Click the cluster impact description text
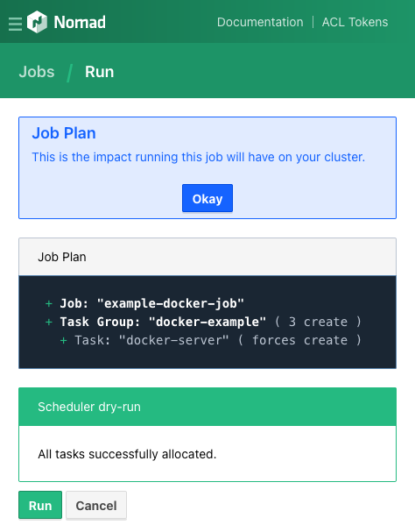Image resolution: width=415 pixels, height=532 pixels. tap(199, 157)
